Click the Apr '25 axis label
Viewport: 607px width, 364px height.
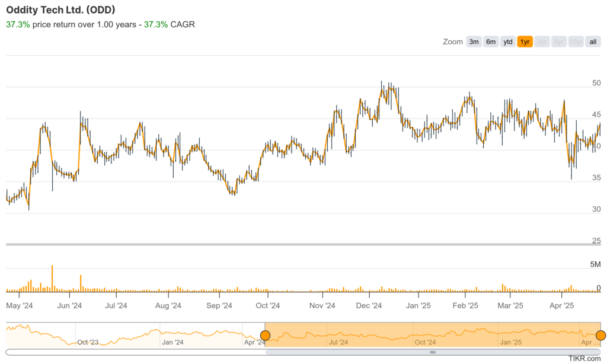[562, 305]
